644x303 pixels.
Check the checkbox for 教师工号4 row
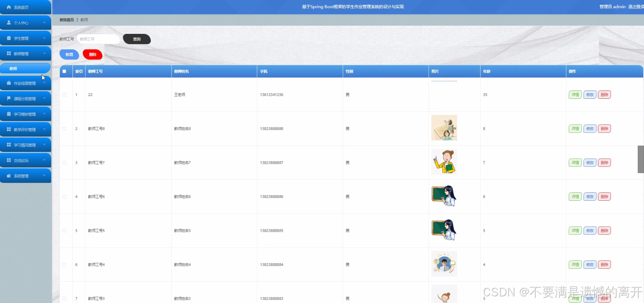(x=64, y=264)
